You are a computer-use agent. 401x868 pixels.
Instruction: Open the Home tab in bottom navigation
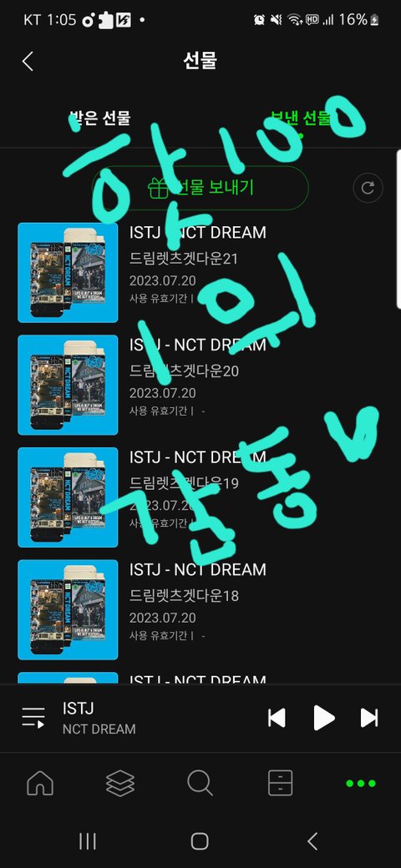click(x=40, y=783)
